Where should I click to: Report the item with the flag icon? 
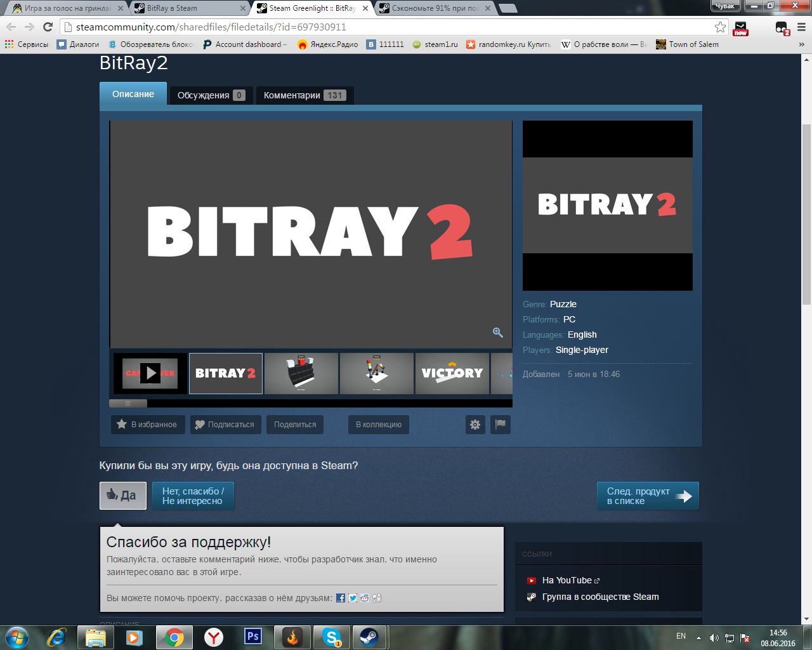(501, 425)
